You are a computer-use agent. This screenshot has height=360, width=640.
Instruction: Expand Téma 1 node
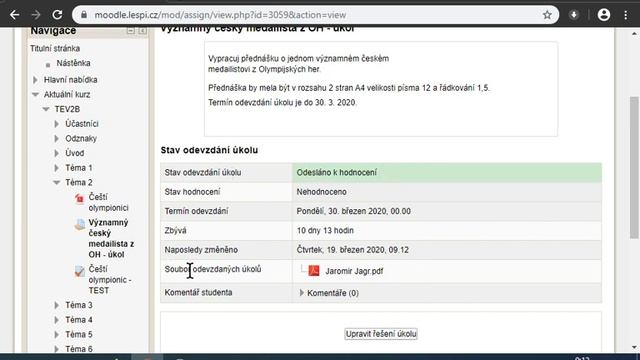[57, 168]
